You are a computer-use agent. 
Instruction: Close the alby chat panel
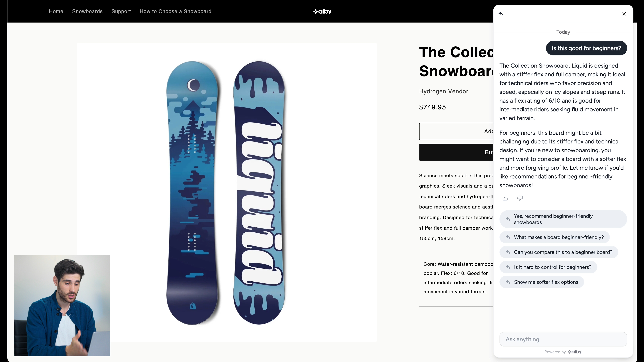pos(624,14)
